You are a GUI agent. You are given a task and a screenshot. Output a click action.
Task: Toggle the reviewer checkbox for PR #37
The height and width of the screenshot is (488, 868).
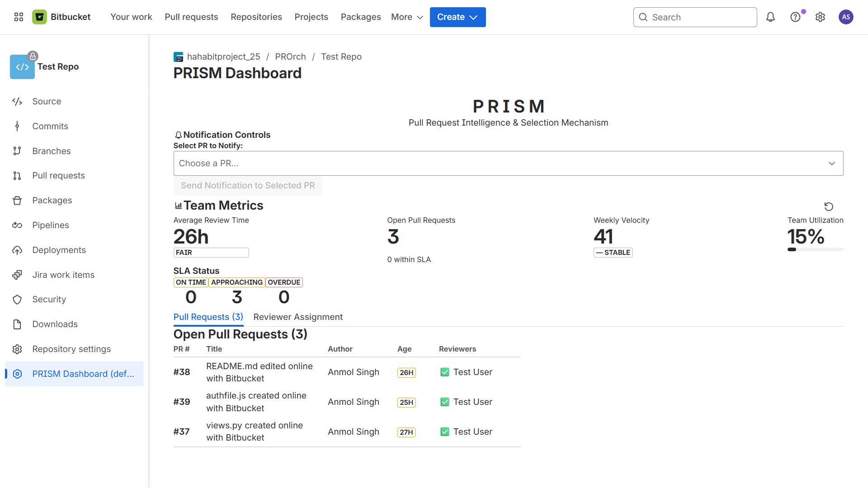click(445, 432)
